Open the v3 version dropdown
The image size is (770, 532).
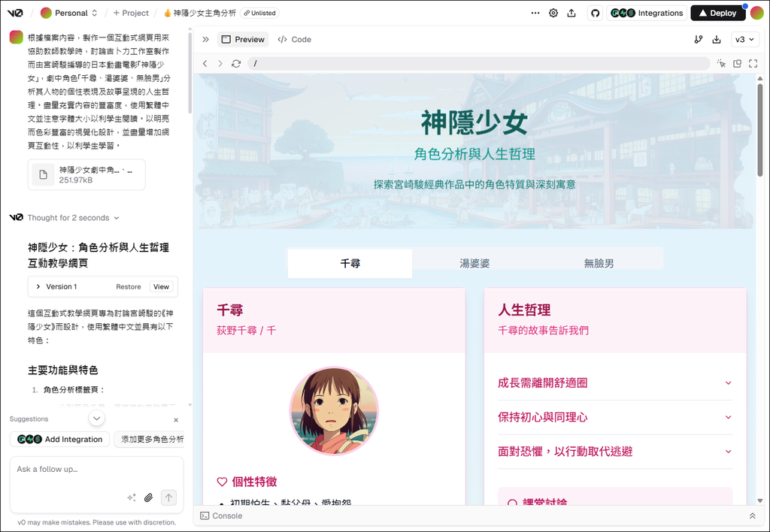click(745, 39)
